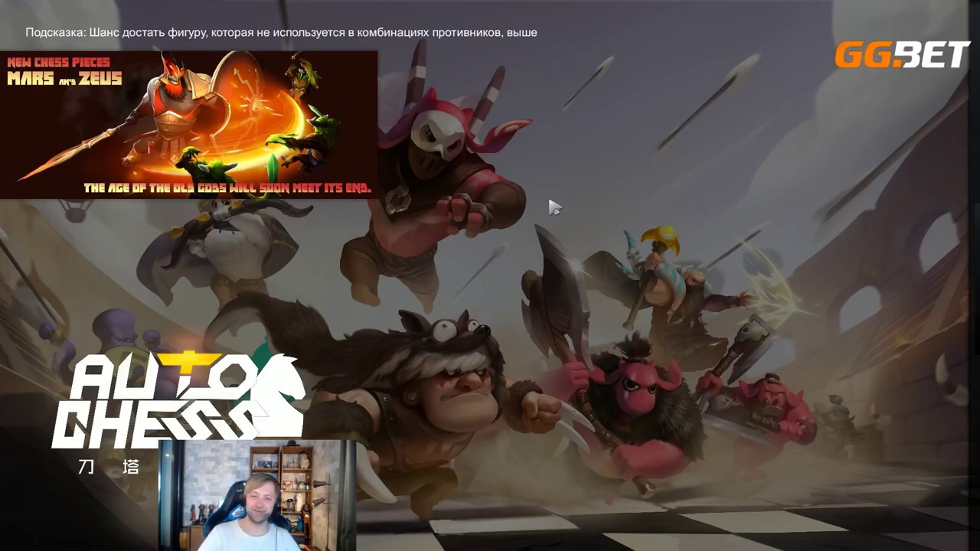Click the Mars and Zeus chess pieces banner
This screenshot has width=980, height=551.
click(x=188, y=125)
